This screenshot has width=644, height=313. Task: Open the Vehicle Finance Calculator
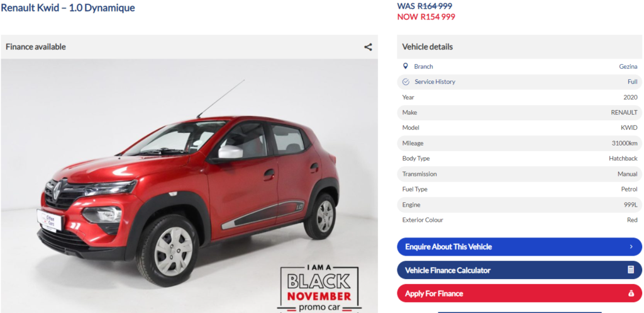point(519,270)
